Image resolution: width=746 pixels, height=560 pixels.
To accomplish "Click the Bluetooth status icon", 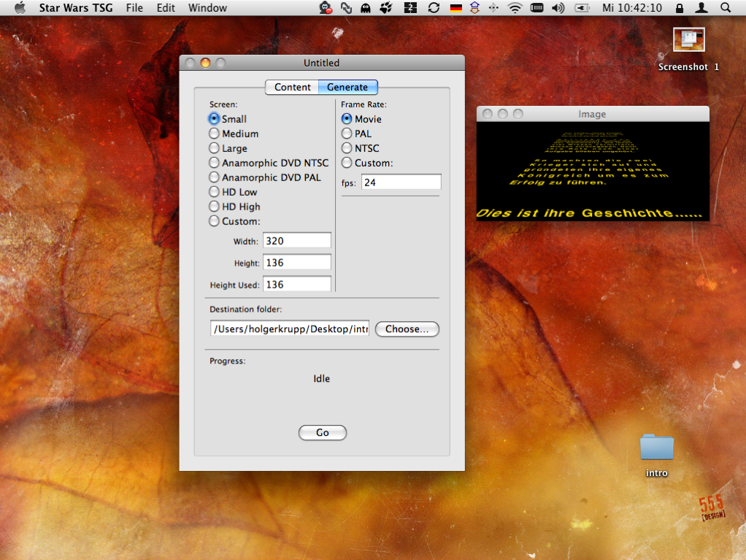I will (494, 7).
